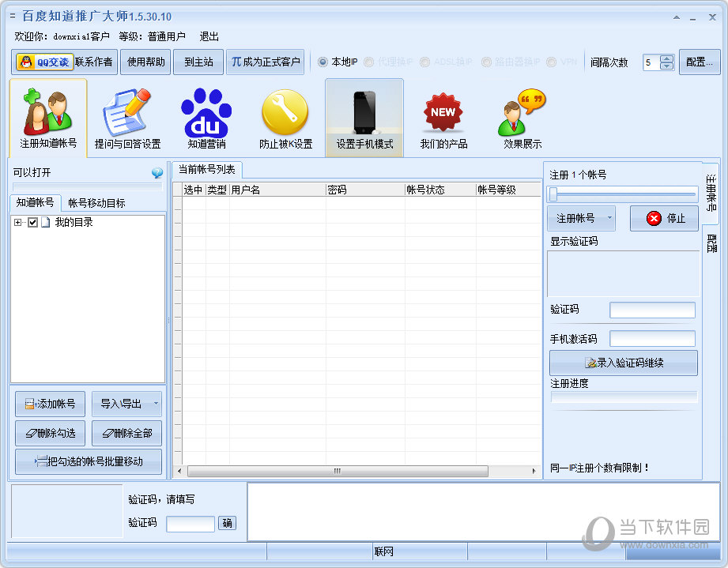
Task: Focus the bottom 验证码 input field
Action: [x=190, y=524]
